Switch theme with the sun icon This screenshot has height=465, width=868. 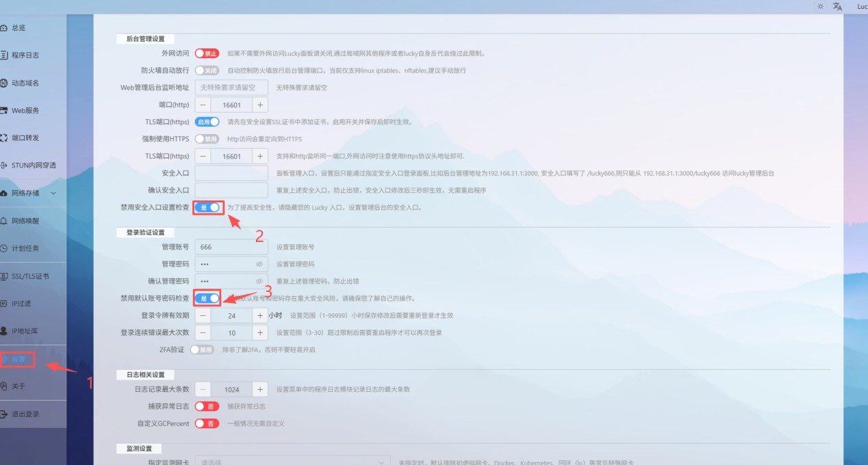pos(820,6)
